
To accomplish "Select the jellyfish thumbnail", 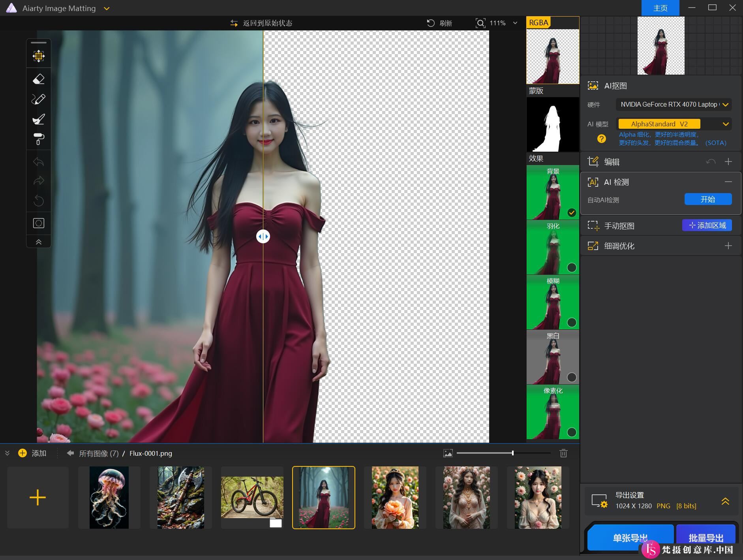I will [109, 498].
